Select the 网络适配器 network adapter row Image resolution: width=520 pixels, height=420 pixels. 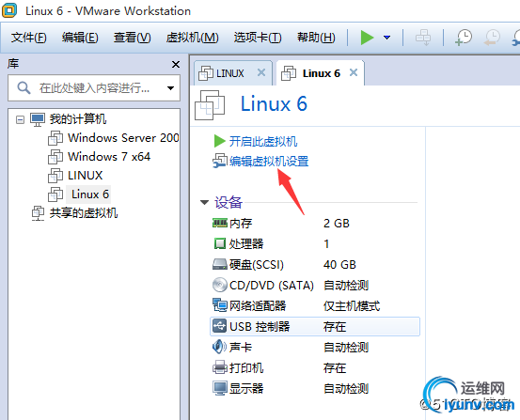[315, 305]
